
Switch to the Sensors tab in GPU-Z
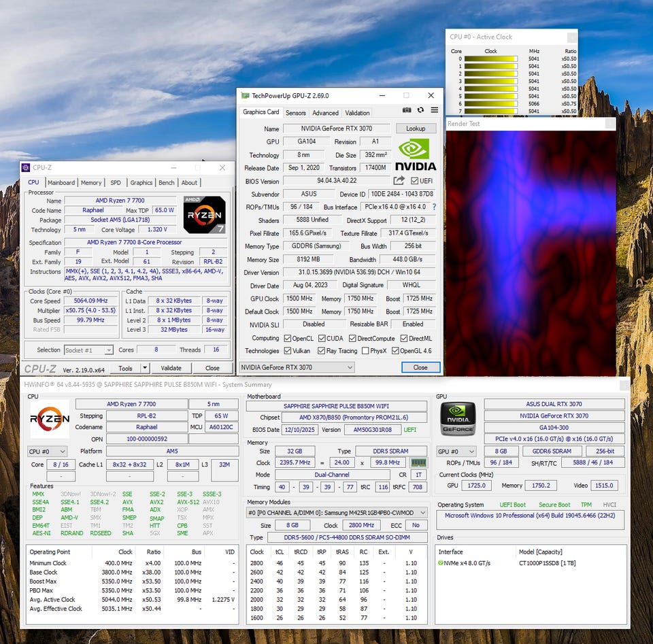click(x=296, y=113)
